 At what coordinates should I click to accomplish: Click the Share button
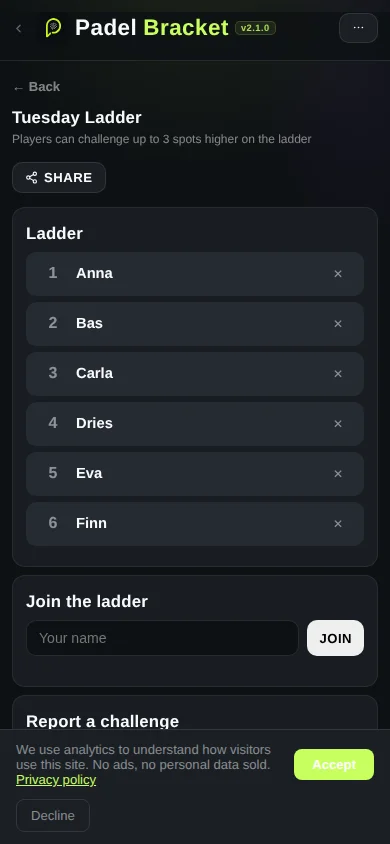59,178
